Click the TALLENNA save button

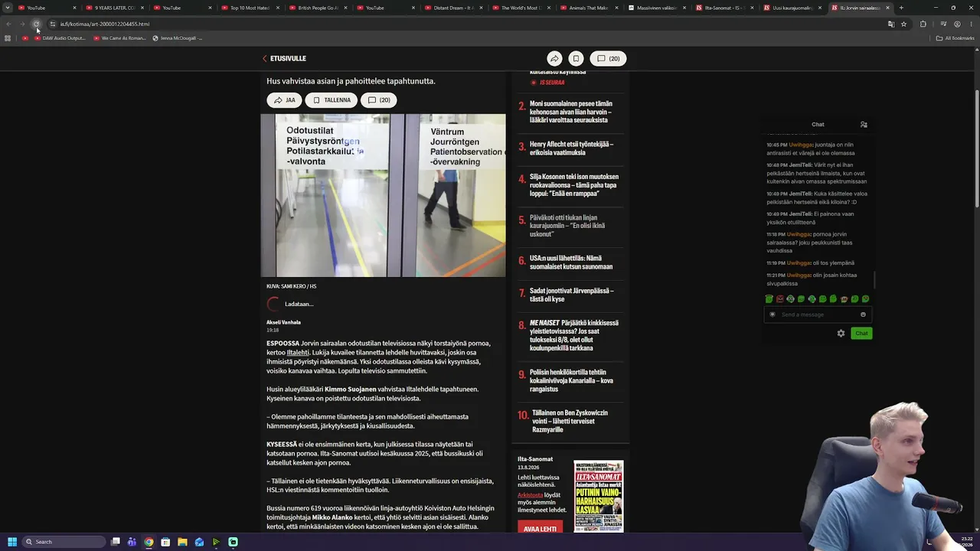(332, 100)
